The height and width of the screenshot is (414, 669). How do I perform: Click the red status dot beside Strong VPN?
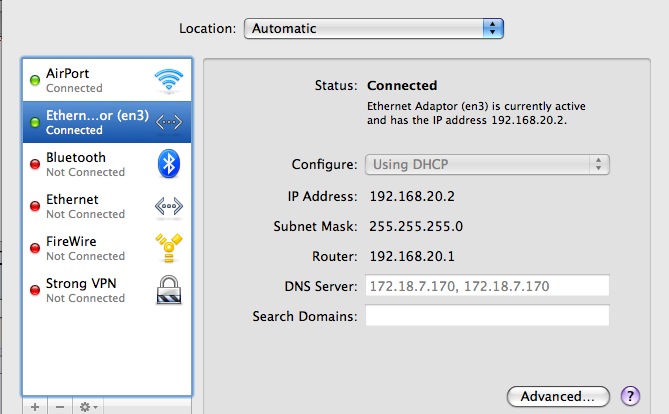(35, 290)
